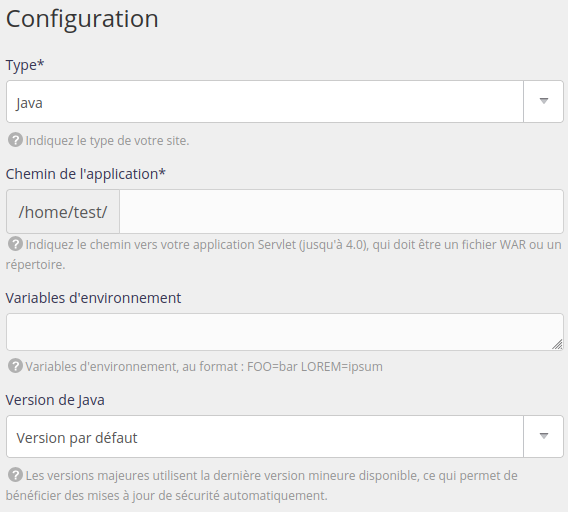Click the Configuration heading
This screenshot has width=568, height=512.
coord(82,19)
